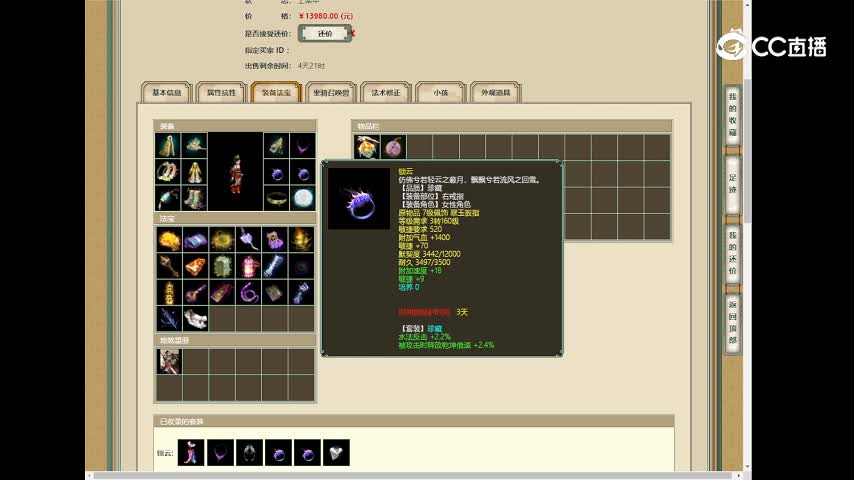854x480 pixels.
Task: Select the grey book 法宝 icon
Action: pos(274,293)
